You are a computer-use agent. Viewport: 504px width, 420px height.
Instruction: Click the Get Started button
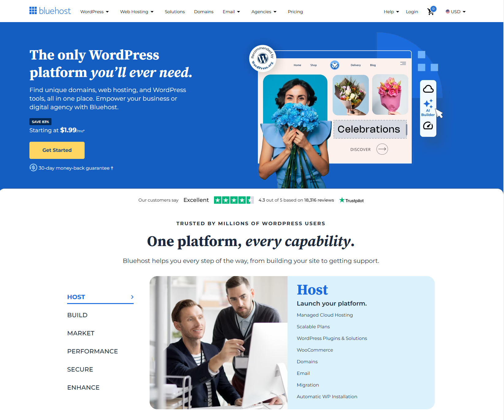click(57, 150)
